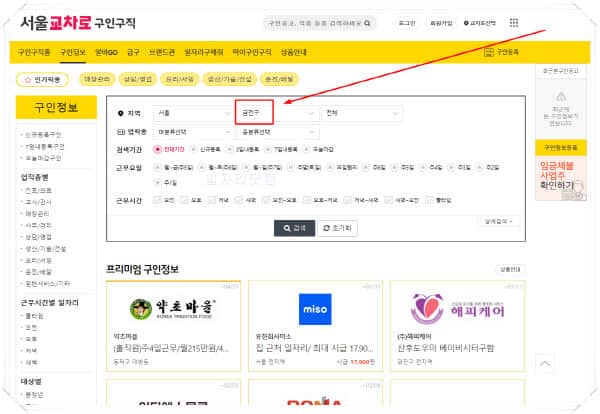
Task: Select the 주1일 workday radio
Action: (x=157, y=183)
